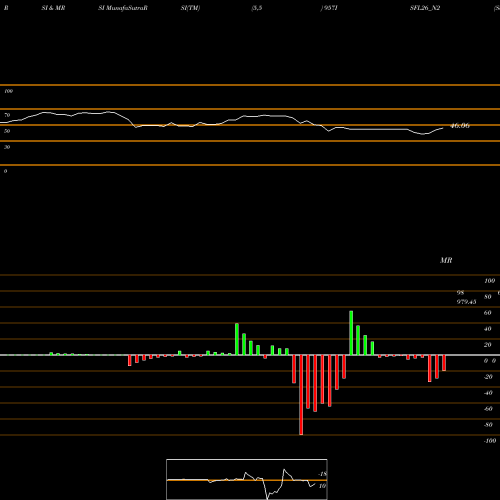500x500 pixels.
Task: Click the MR axis label 60
Action: pyautogui.click(x=487, y=313)
